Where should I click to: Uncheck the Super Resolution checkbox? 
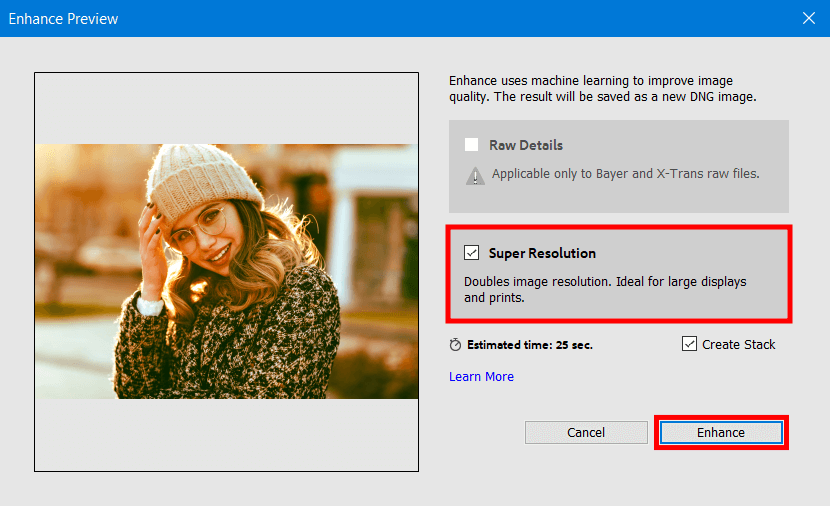pos(472,252)
